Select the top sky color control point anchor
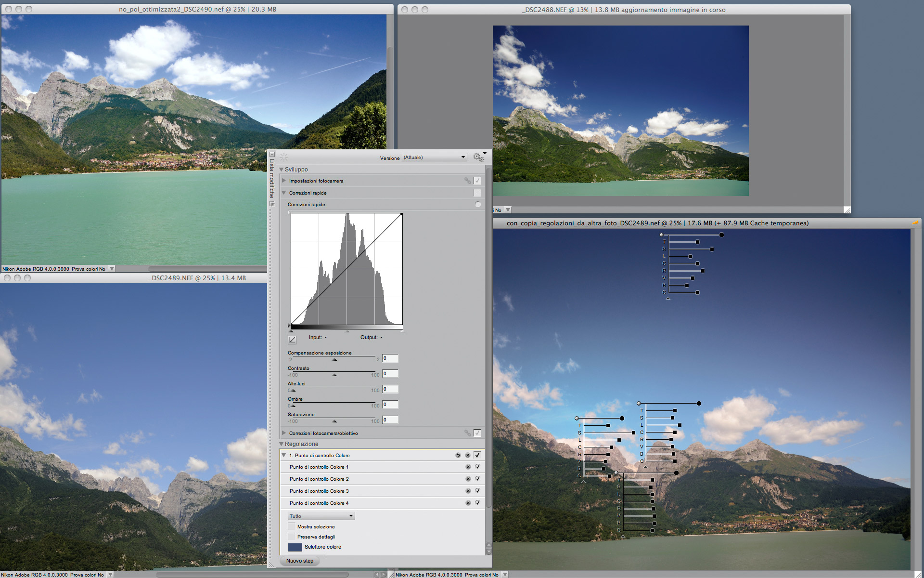924x578 pixels. click(x=661, y=235)
